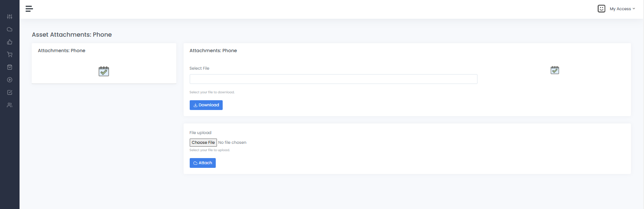Select the play circle sidebar icon

(x=10, y=80)
